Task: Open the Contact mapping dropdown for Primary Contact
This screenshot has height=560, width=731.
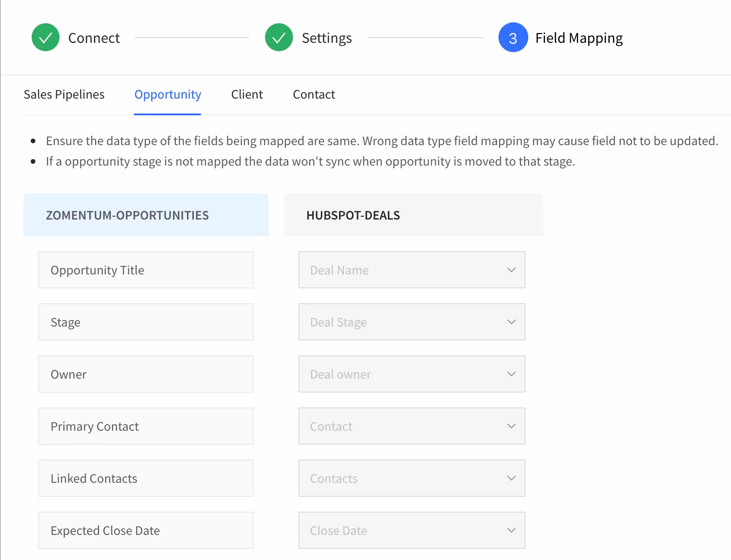Action: (x=412, y=426)
